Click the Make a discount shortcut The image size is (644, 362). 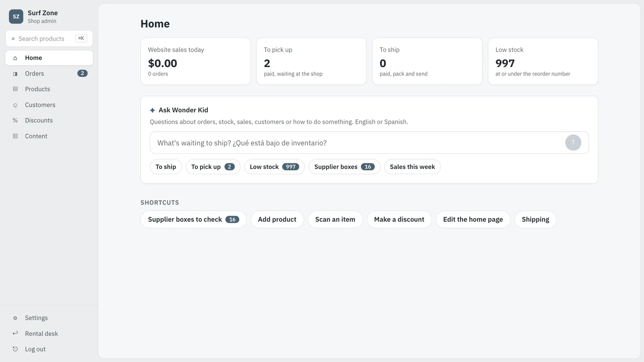(399, 219)
